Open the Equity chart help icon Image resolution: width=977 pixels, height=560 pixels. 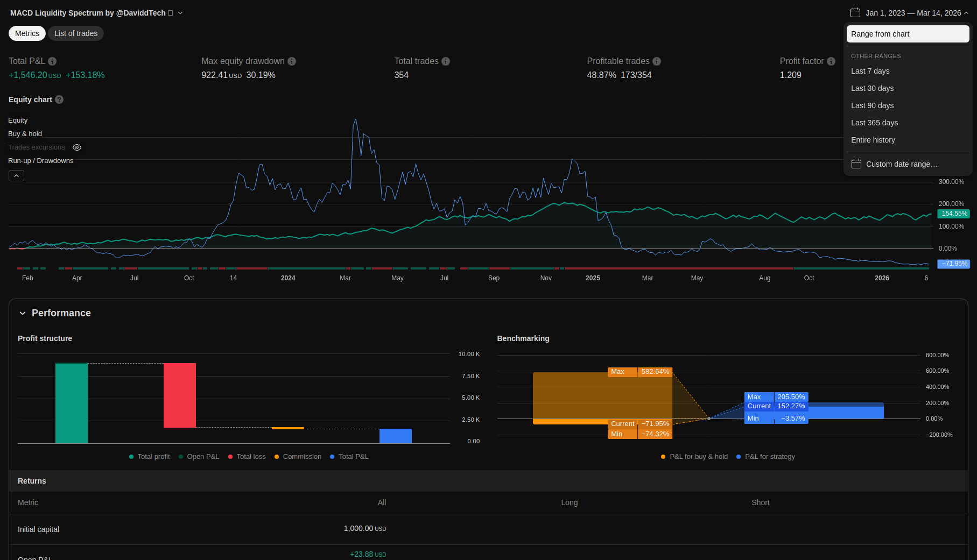(59, 100)
